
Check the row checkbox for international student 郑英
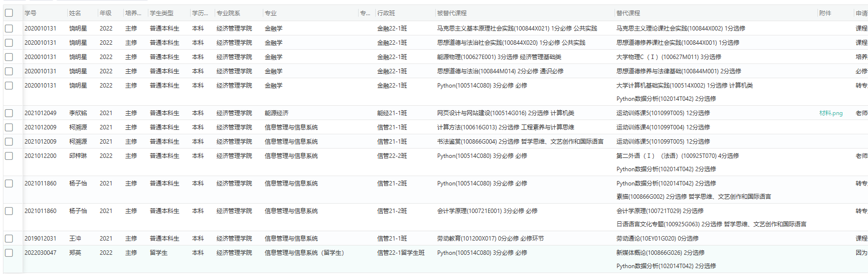point(9,253)
